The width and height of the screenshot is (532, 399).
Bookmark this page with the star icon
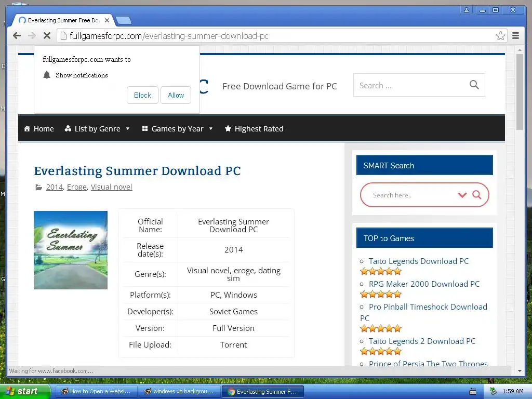500,36
